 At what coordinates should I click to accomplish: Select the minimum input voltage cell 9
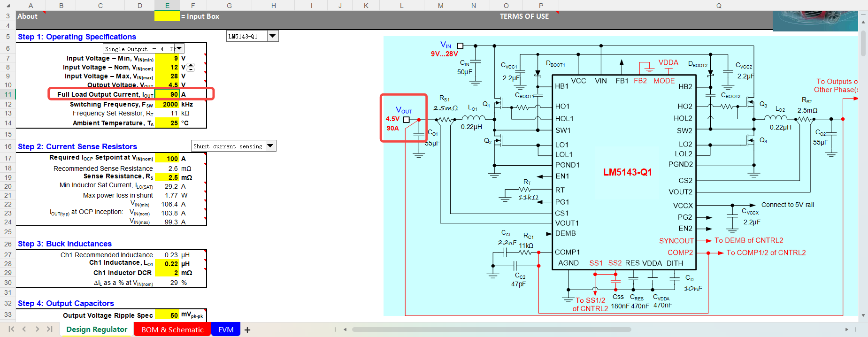[x=167, y=59]
